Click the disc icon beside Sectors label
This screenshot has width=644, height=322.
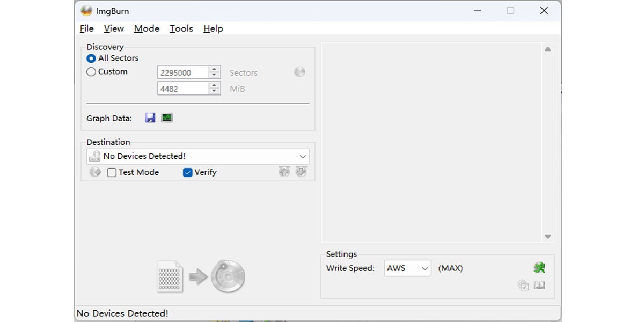coord(299,72)
